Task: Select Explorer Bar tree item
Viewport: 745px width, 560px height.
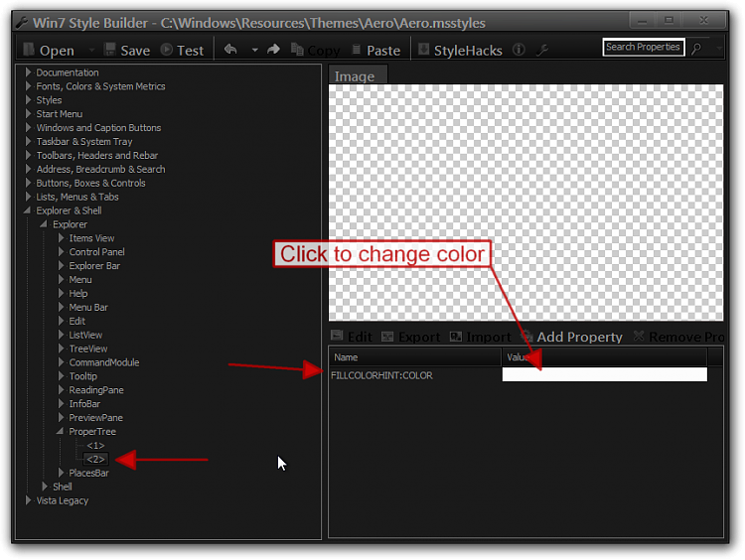Action: 94,265
